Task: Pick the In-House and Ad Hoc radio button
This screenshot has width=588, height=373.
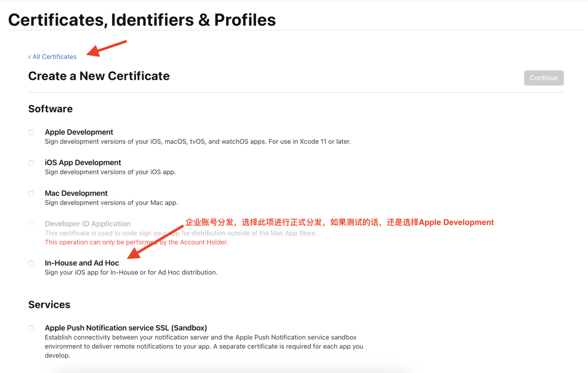Action: 31,263
